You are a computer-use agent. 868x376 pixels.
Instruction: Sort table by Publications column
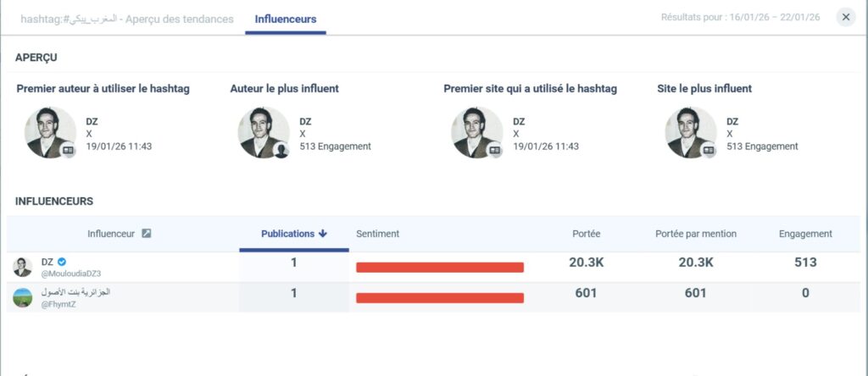point(294,234)
